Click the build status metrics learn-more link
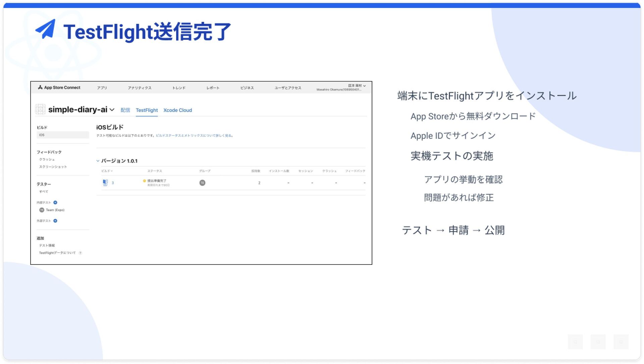 click(x=194, y=136)
